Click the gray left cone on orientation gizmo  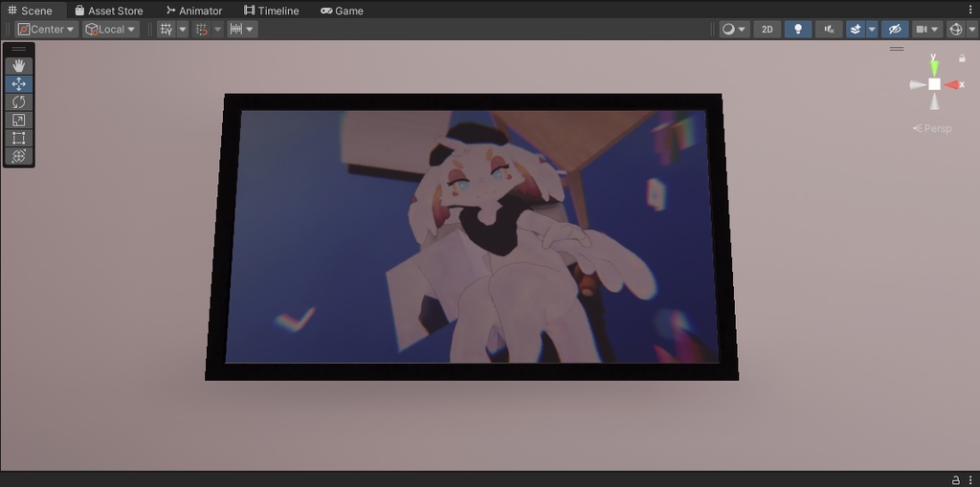click(918, 85)
